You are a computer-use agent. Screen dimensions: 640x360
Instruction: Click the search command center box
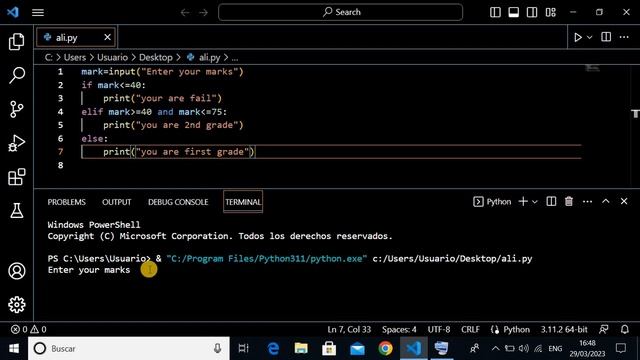pyautogui.click(x=340, y=12)
